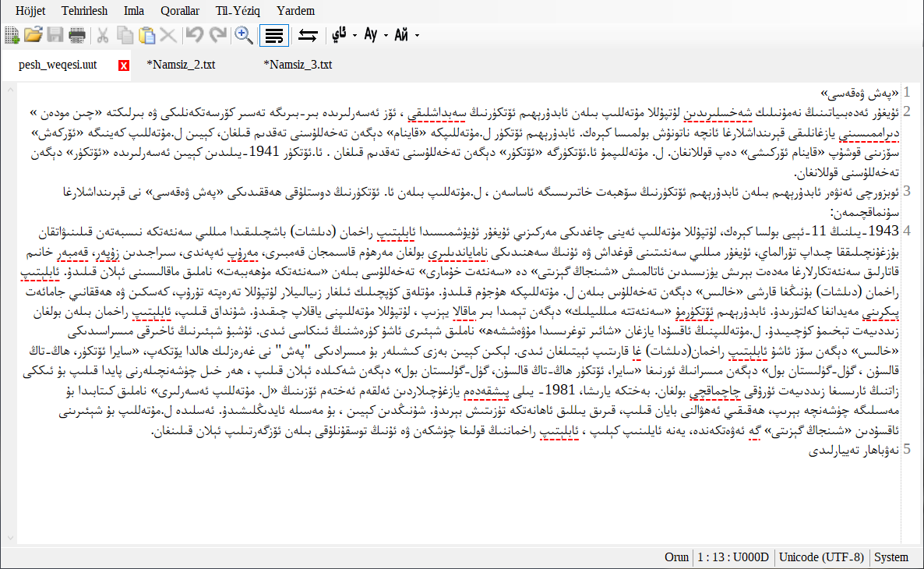Click the magnifier find icon
924x569 pixels.
pos(243,35)
